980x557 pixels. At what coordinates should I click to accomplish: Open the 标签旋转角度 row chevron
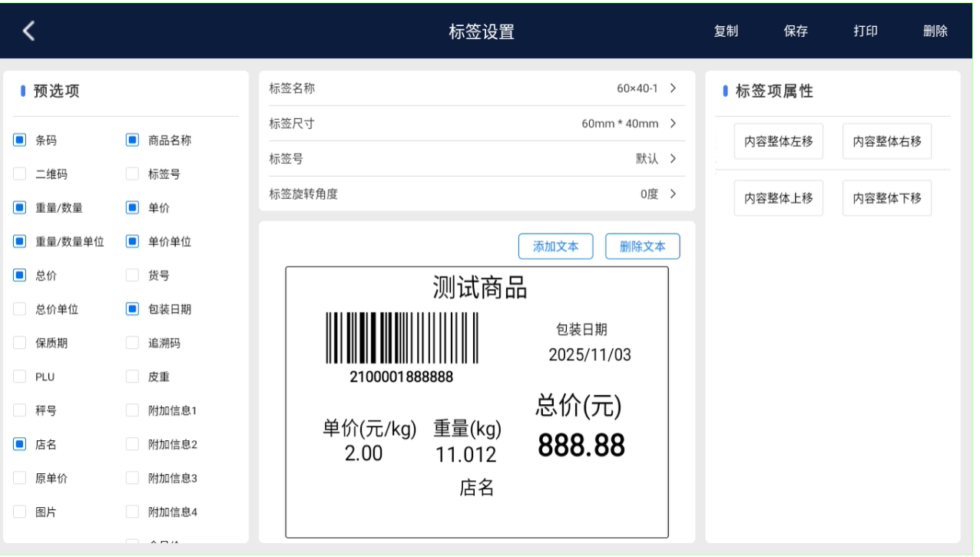[x=673, y=194]
